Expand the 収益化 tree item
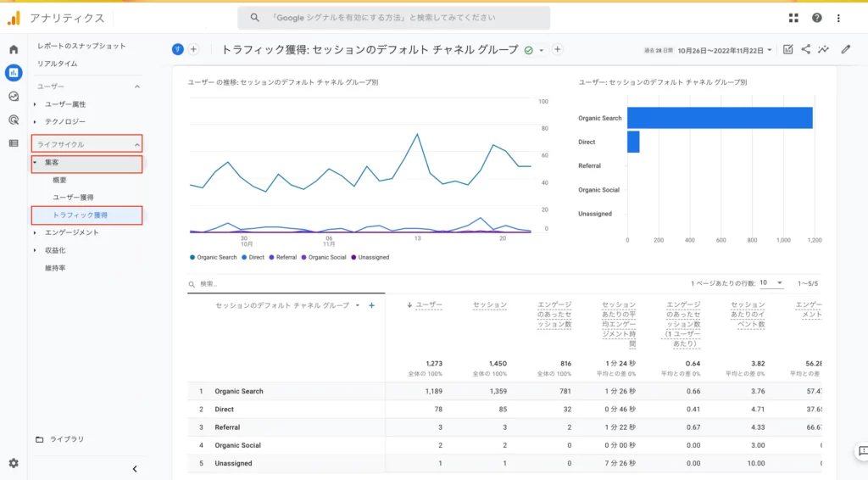The height and width of the screenshot is (480, 868). 35,251
